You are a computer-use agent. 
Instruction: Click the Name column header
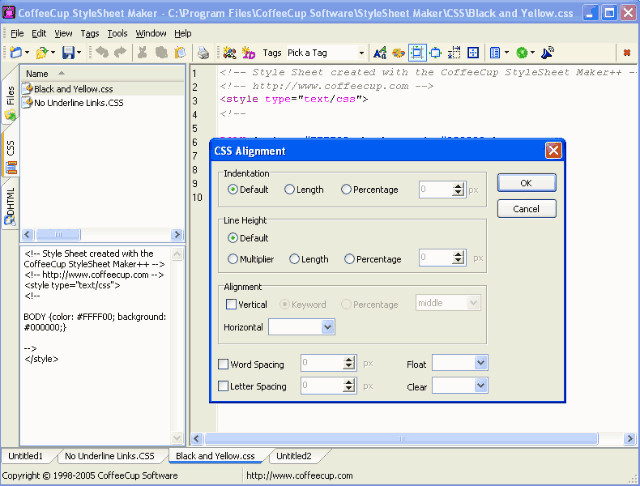coord(102,73)
